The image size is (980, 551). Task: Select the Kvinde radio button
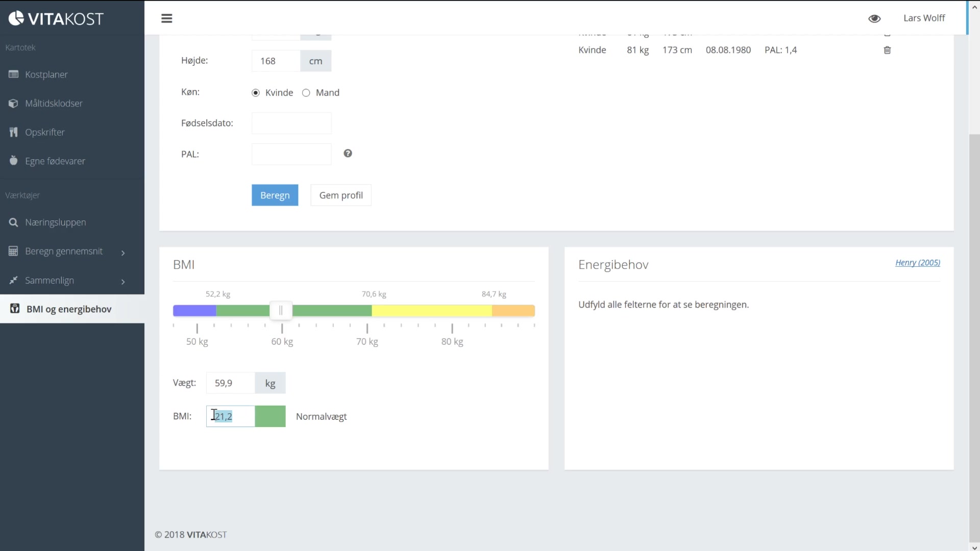coord(256,93)
